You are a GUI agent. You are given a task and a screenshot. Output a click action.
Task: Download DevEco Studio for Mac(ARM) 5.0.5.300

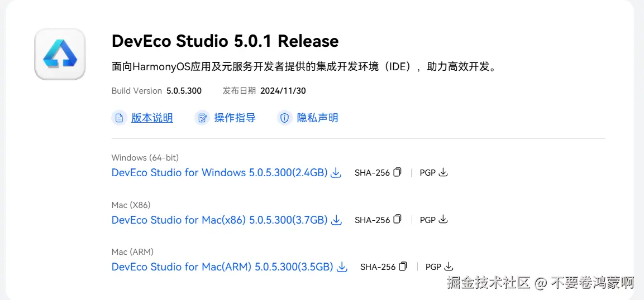[222, 268]
